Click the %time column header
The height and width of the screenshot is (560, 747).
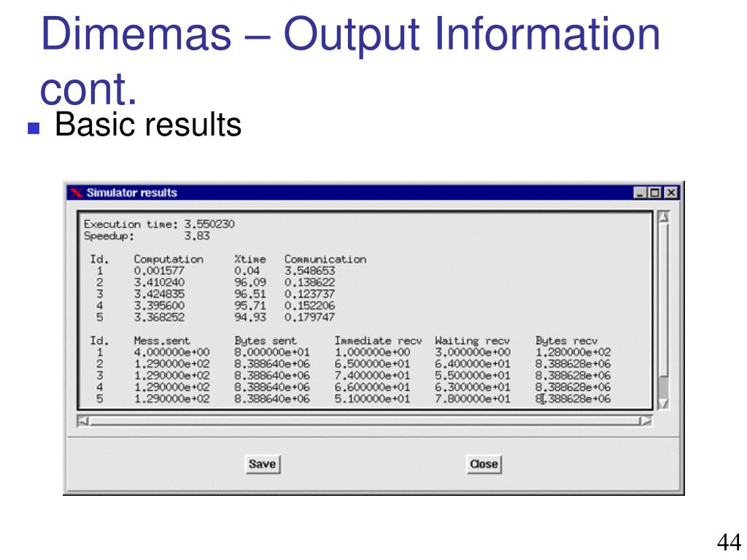click(250, 260)
